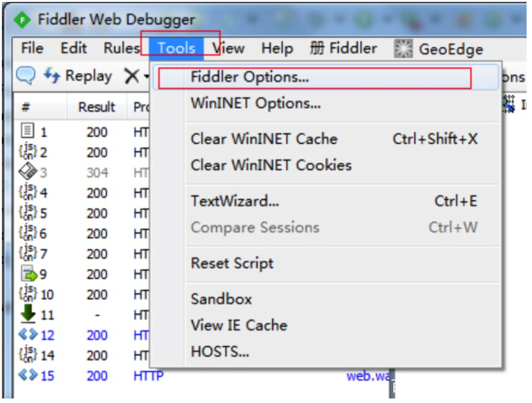Choose Fiddler Options... from Tools menu
This screenshot has width=532, height=403.
pos(325,77)
